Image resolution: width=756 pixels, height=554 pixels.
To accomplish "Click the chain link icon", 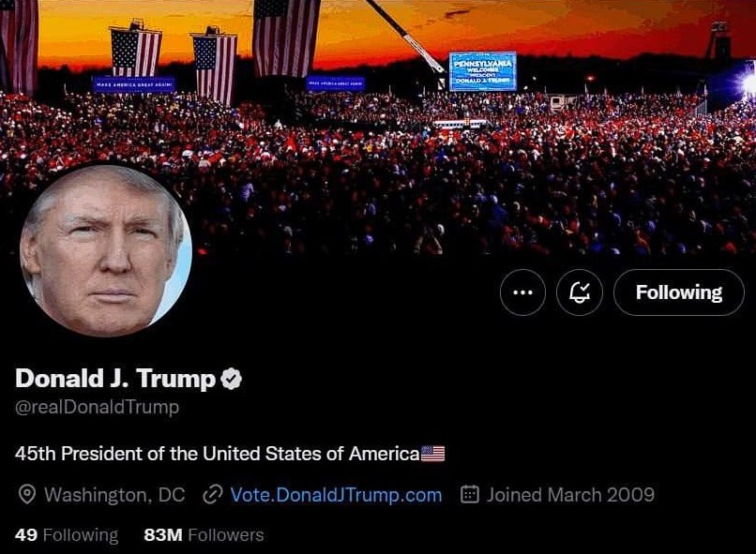I will (213, 495).
